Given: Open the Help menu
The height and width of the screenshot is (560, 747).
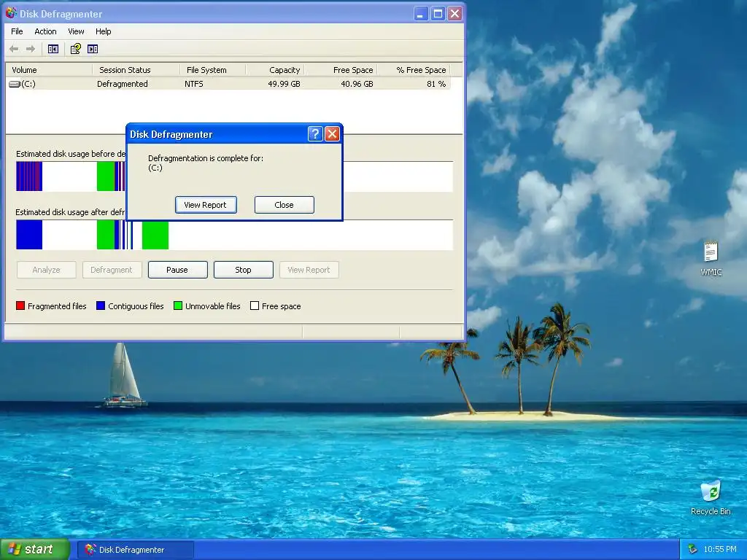Looking at the screenshot, I should (103, 31).
